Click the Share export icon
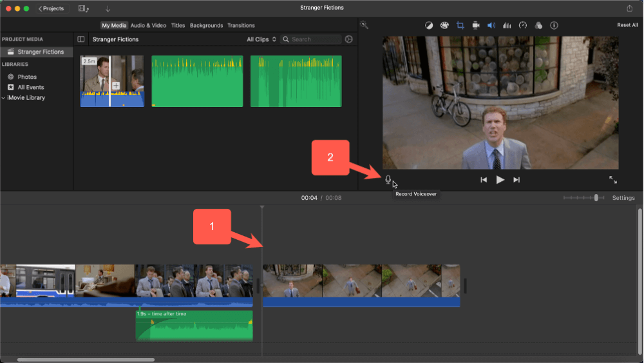This screenshot has height=363, width=644. tap(630, 8)
